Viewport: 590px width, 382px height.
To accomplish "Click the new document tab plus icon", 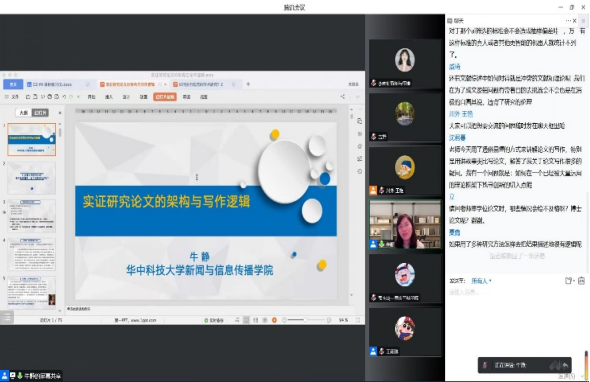I will click(x=248, y=84).
